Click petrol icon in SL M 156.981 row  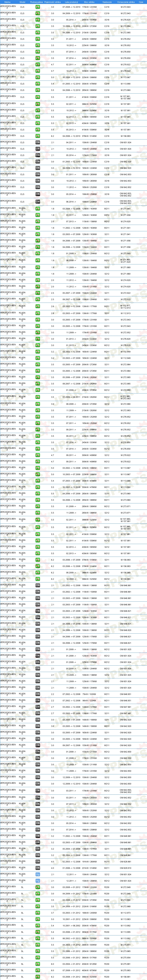38,977
